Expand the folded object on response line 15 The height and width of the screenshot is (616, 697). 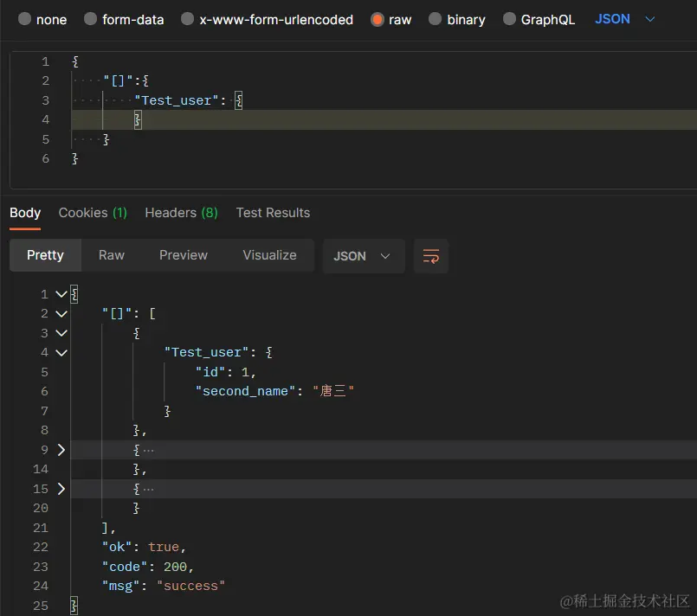(x=61, y=489)
